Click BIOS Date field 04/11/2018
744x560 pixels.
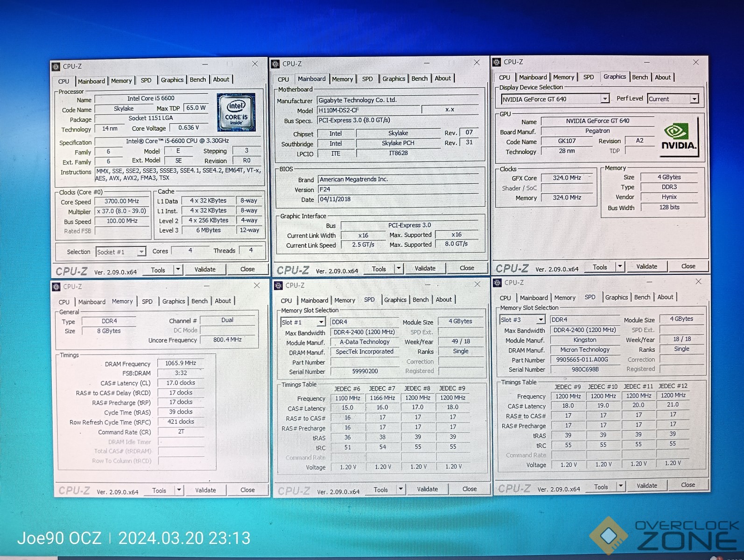click(398, 199)
